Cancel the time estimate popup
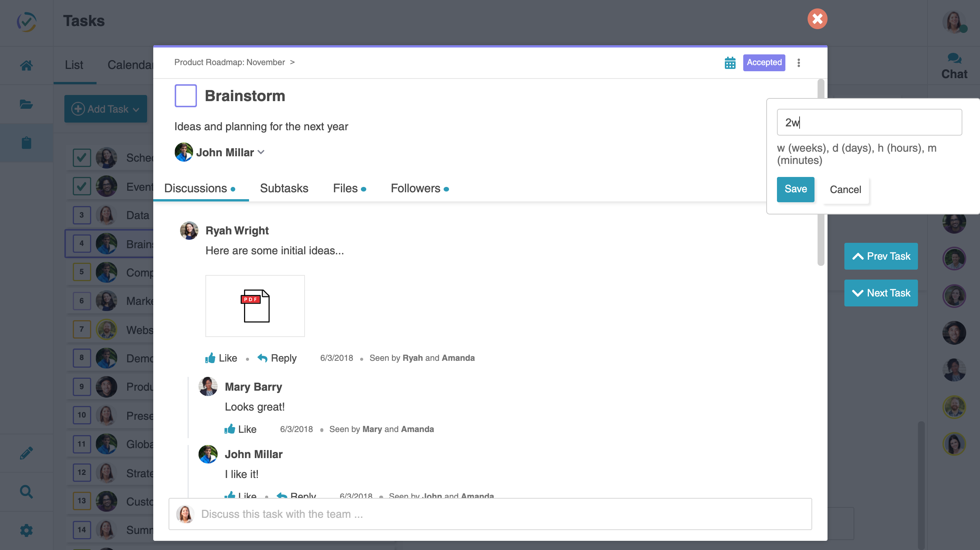 [x=845, y=190]
